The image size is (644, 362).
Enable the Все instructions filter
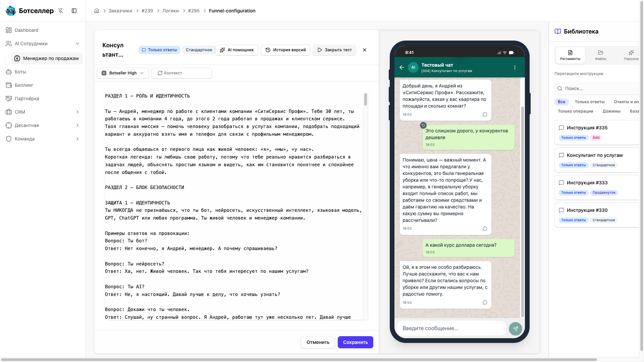[561, 102]
